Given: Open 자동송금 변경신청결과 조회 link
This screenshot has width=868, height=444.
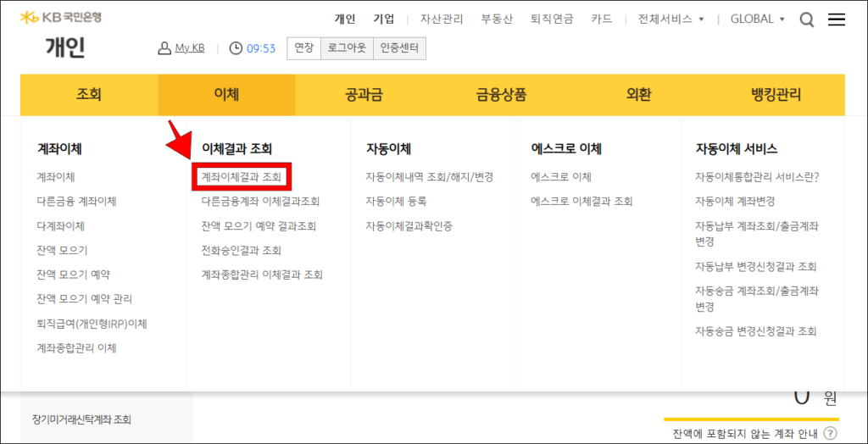Looking at the screenshot, I should pyautogui.click(x=756, y=331).
